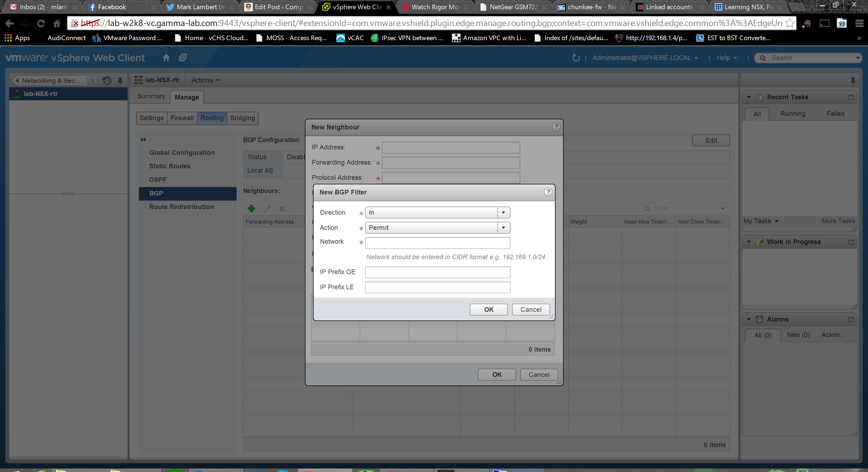868x472 pixels.
Task: Collapse routing sidebar with double arrow icon
Action: pos(143,140)
